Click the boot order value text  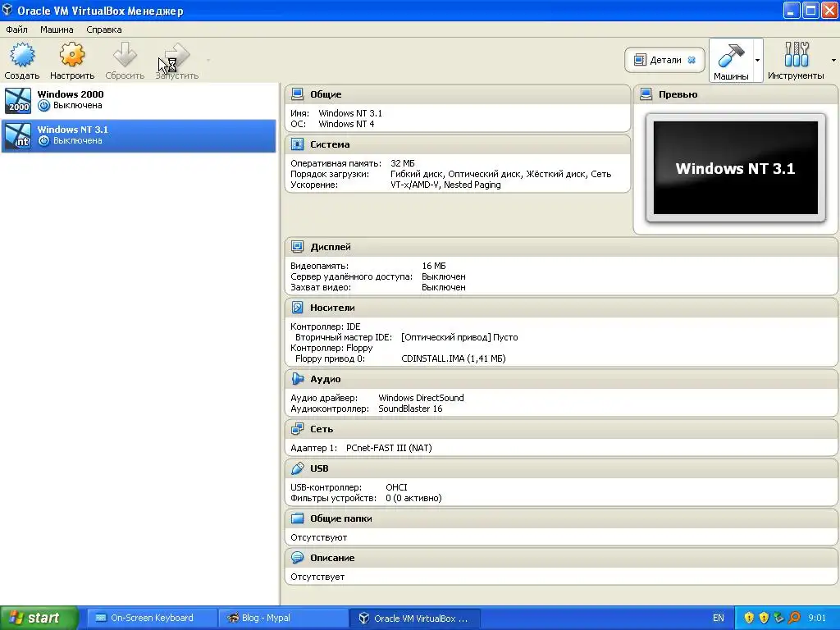[x=501, y=174]
